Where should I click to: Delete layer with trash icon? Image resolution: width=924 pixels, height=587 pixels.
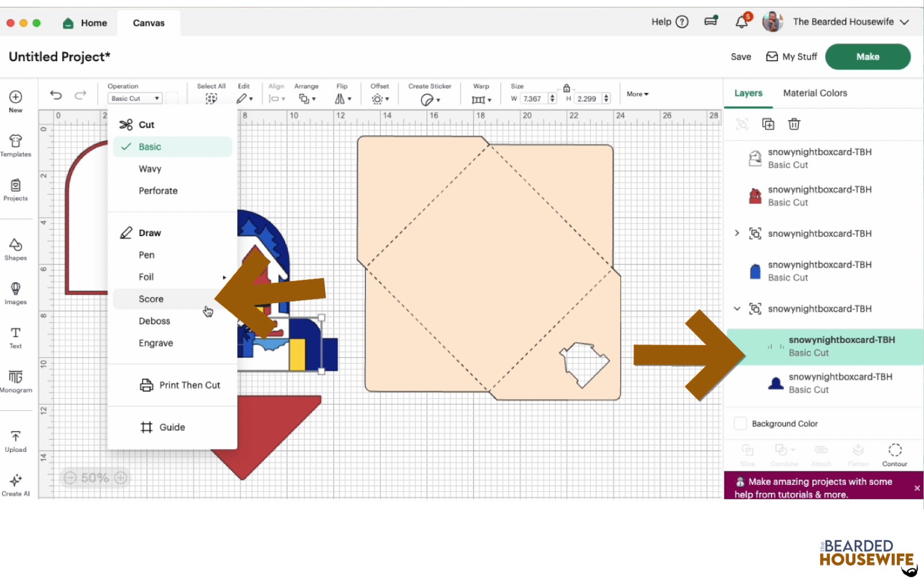[794, 124]
